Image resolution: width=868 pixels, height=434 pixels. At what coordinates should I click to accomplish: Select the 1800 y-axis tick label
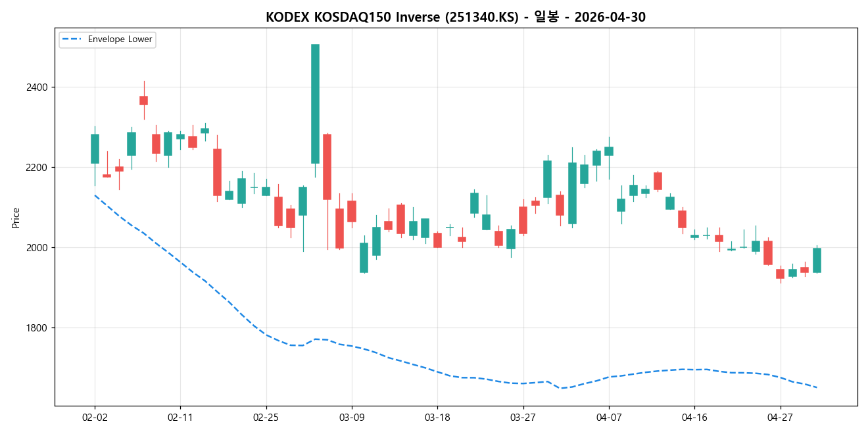37,328
